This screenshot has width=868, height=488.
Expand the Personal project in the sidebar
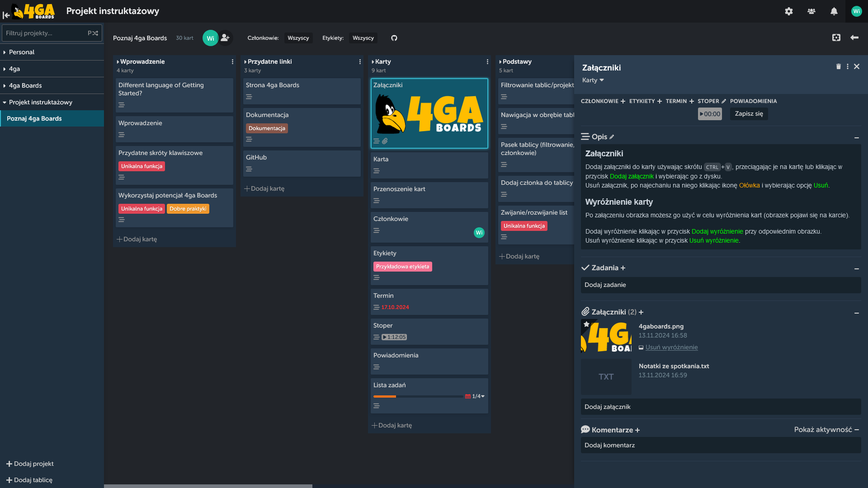5,52
